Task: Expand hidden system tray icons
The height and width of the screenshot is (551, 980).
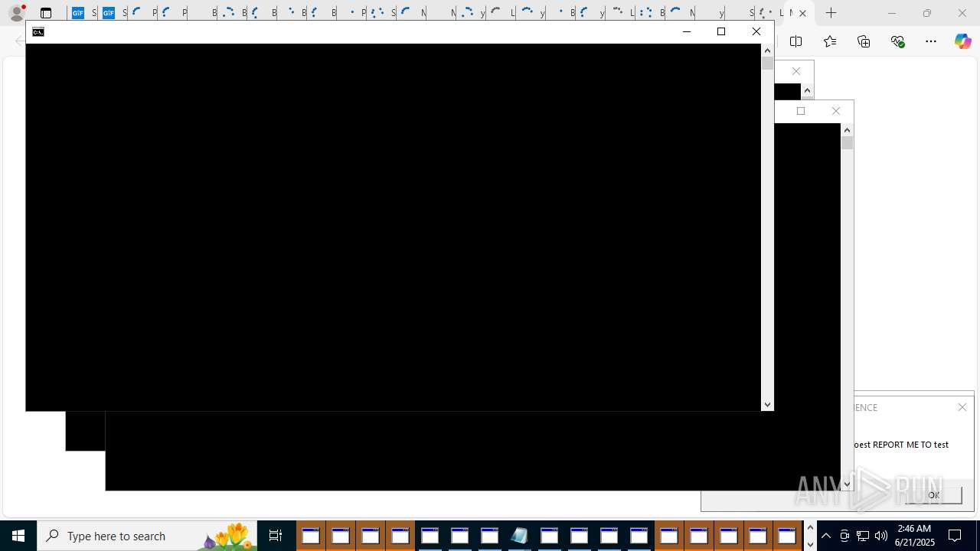Action: [x=826, y=536]
